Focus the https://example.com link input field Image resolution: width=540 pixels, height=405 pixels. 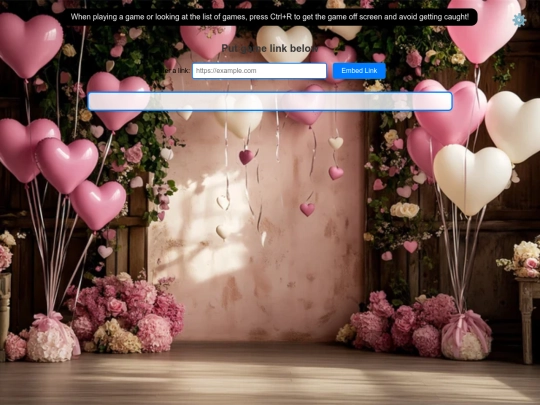click(259, 71)
